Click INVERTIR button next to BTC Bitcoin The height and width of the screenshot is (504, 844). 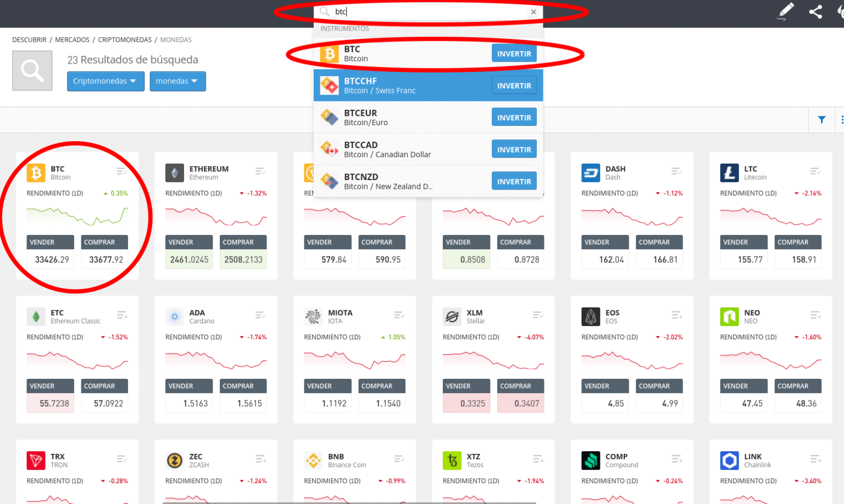(x=514, y=54)
